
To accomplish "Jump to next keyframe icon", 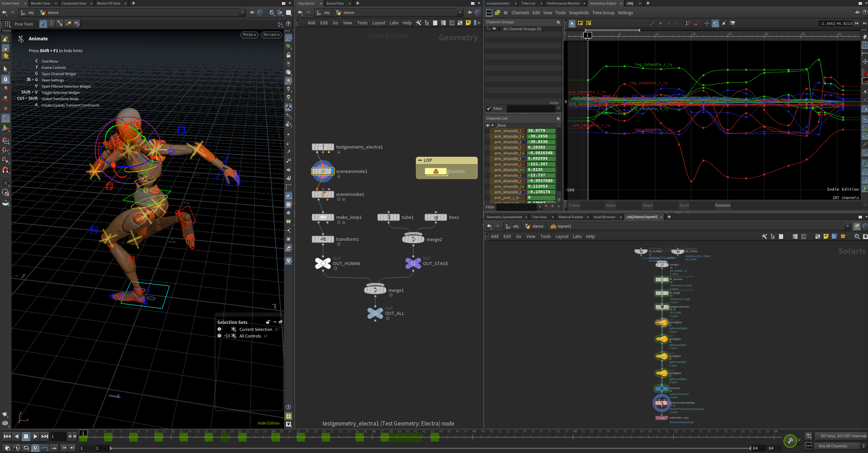I will click(72, 448).
